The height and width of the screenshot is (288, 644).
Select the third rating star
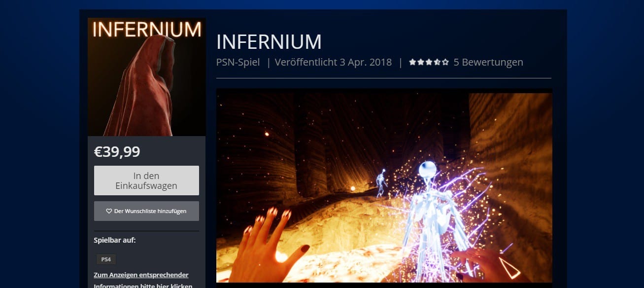(429, 62)
